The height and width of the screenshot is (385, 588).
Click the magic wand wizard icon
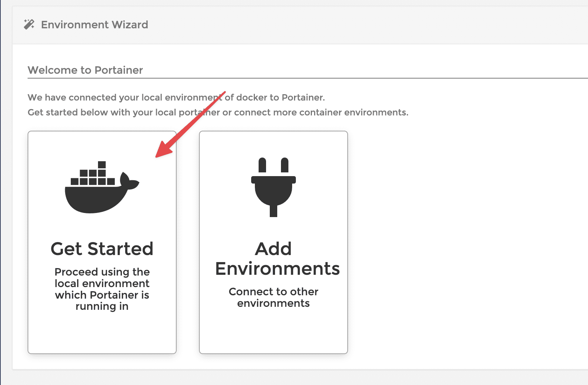click(x=29, y=25)
